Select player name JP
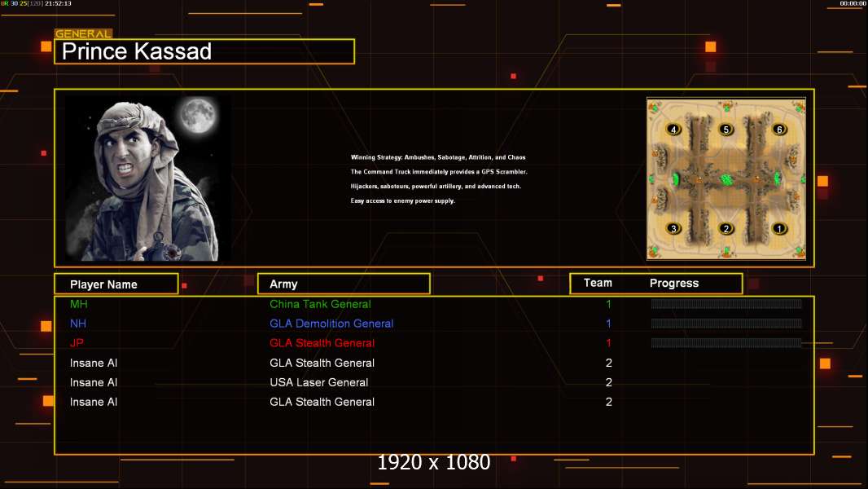This screenshot has width=868, height=489. tap(77, 343)
